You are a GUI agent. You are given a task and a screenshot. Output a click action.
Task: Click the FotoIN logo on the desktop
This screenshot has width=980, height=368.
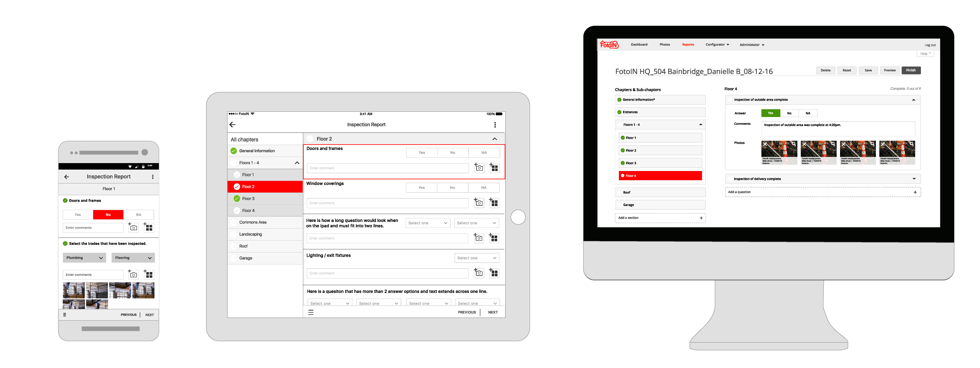(609, 45)
